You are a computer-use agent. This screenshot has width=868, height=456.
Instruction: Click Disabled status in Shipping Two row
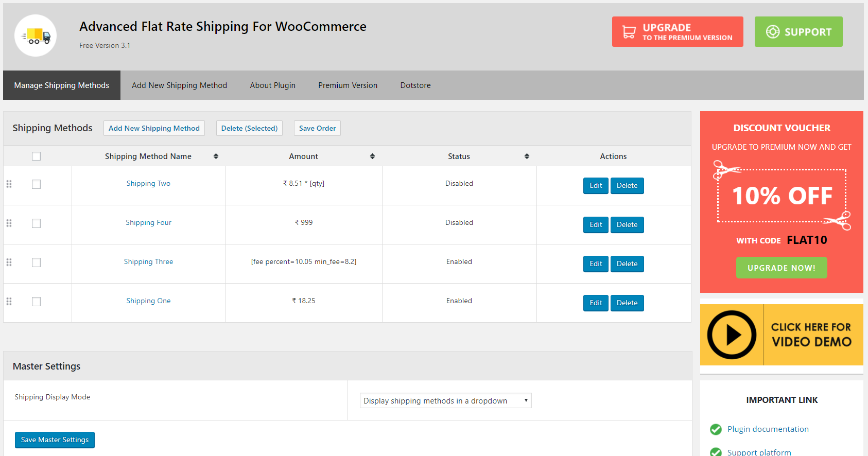[459, 183]
